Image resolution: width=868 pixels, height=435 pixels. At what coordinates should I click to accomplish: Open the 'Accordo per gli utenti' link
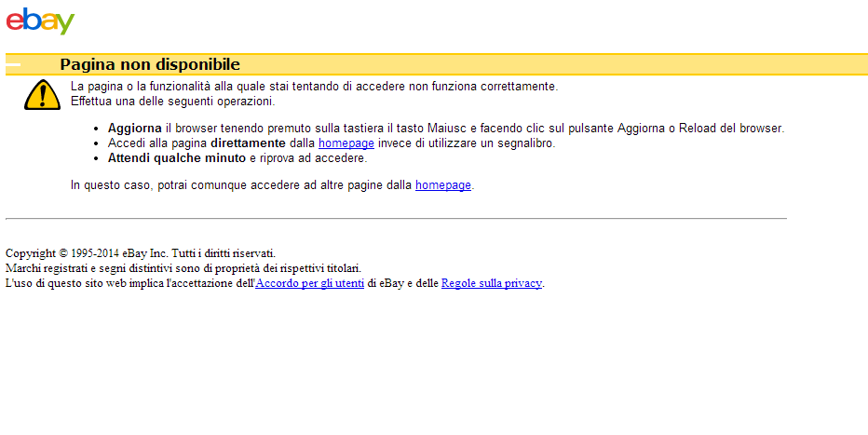pos(309,283)
